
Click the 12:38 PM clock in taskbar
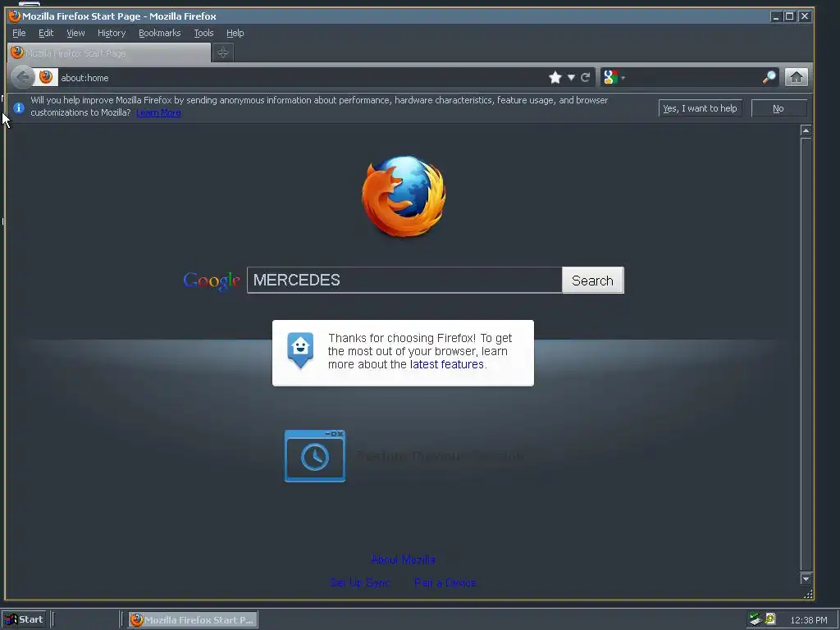[808, 620]
